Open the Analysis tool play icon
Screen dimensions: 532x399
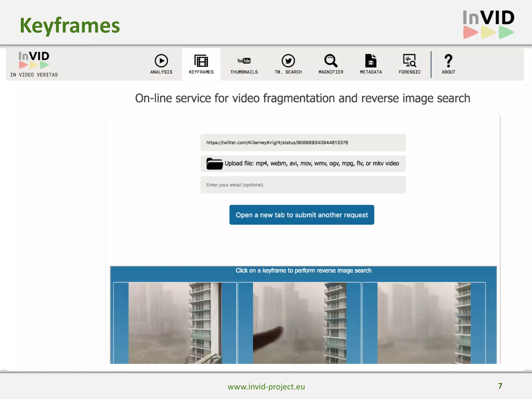tap(161, 61)
